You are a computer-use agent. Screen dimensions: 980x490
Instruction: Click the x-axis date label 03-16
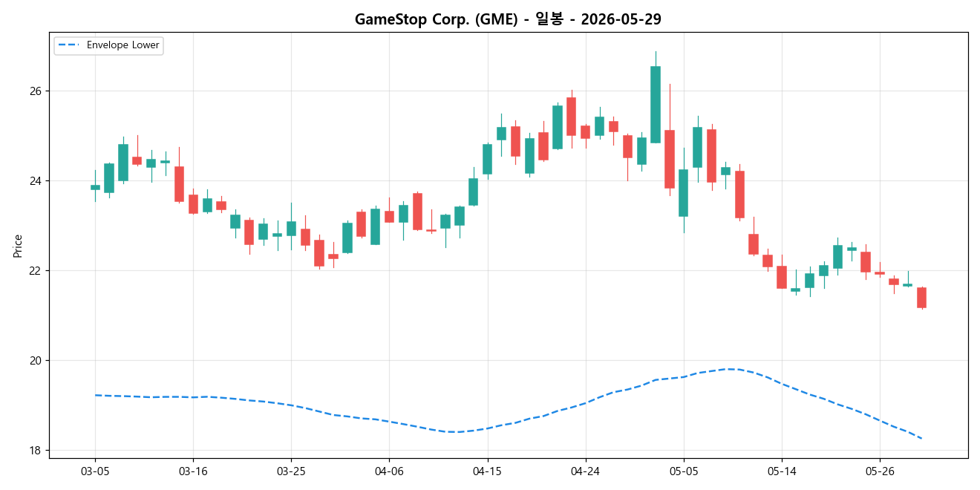click(x=193, y=471)
